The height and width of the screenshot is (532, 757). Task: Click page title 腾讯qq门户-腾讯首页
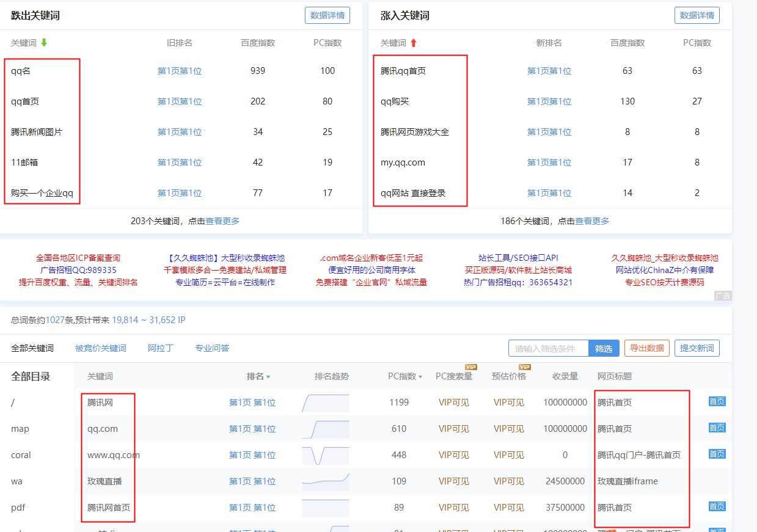(x=639, y=455)
